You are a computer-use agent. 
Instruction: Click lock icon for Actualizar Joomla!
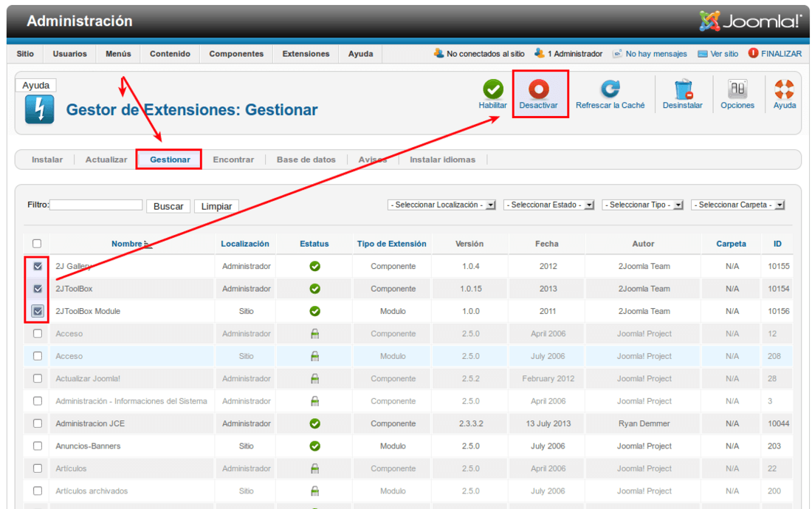click(x=315, y=379)
